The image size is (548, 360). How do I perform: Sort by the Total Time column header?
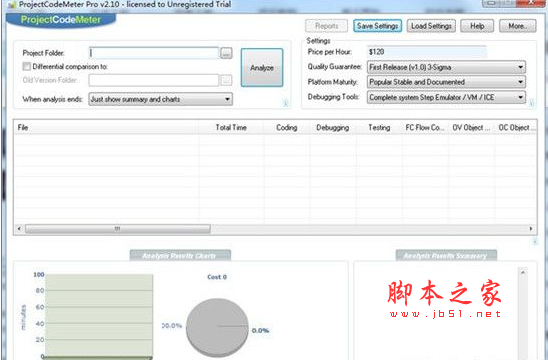click(x=231, y=128)
